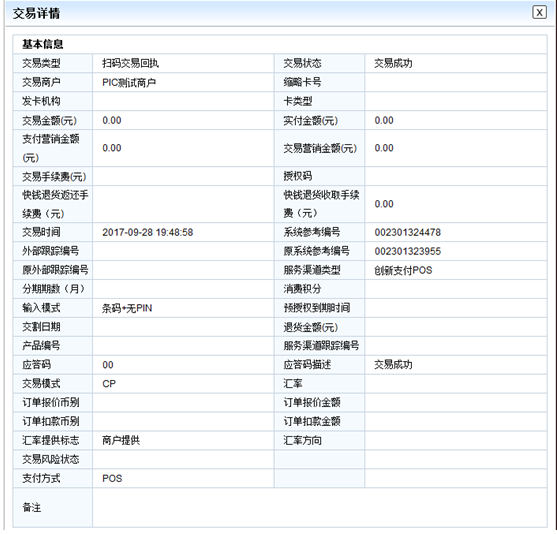Click the response code value 00
Image resolution: width=557 pixels, height=534 pixels.
pyautogui.click(x=108, y=365)
